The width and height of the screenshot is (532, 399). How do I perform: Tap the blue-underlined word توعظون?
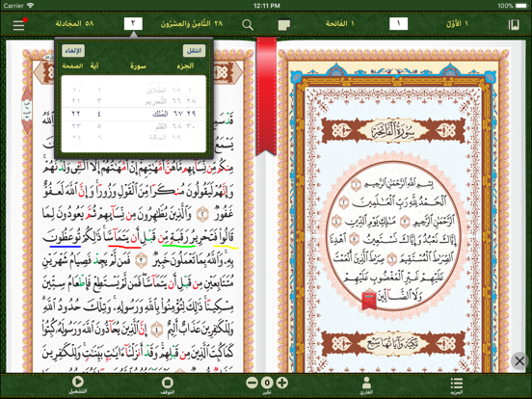pyautogui.click(x=65, y=237)
